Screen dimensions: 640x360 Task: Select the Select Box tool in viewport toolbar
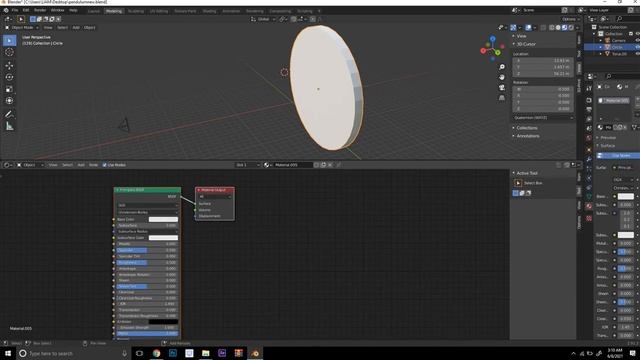pos(9,40)
